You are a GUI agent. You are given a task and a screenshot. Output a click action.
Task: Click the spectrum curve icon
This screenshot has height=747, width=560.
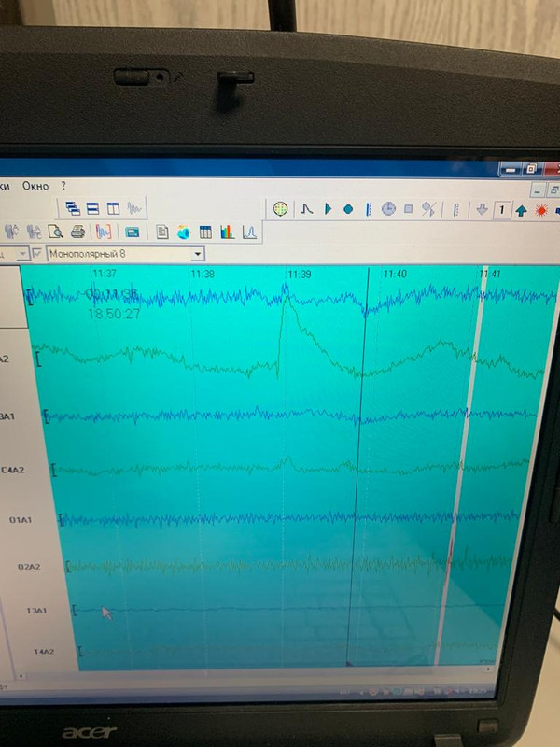249,232
